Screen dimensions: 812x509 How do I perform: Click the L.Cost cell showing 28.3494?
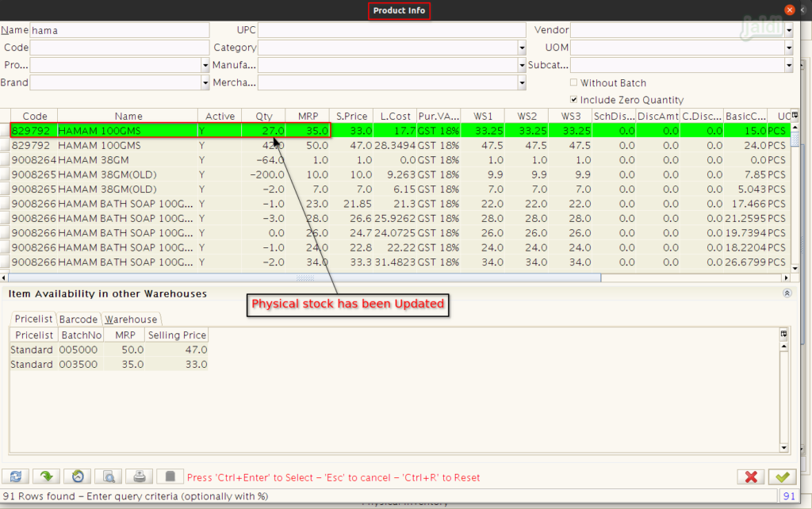(395, 146)
